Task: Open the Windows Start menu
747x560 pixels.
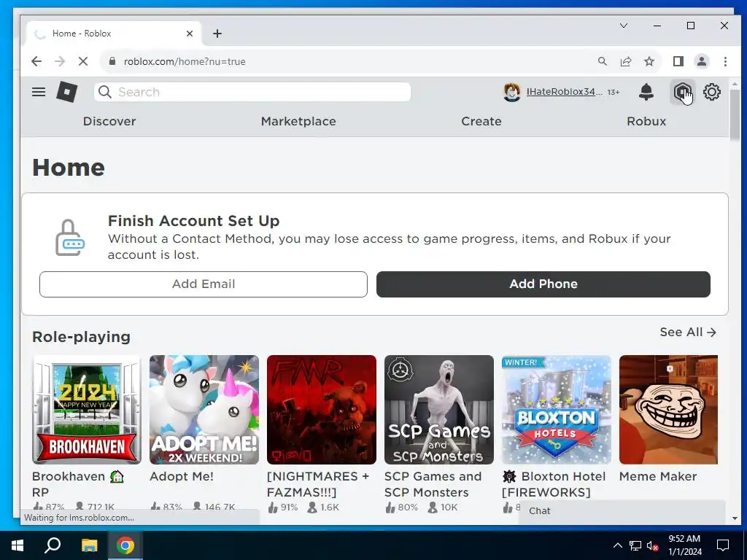Action: pos(18,545)
